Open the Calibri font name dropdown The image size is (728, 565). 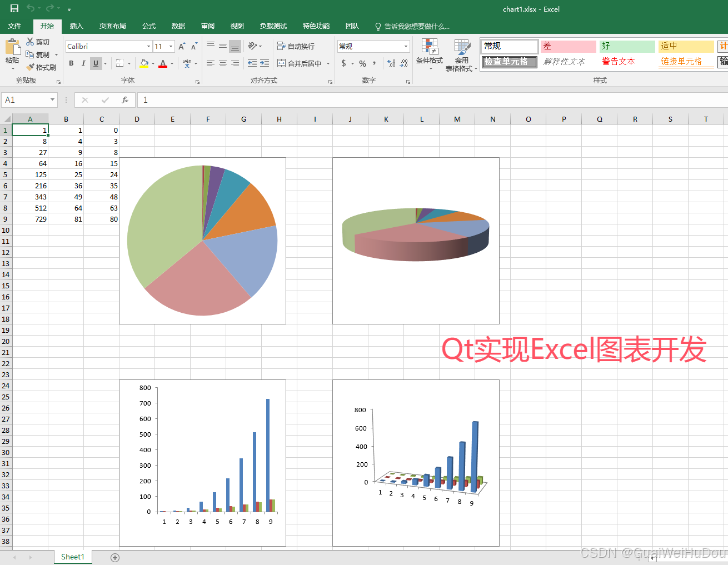[148, 47]
